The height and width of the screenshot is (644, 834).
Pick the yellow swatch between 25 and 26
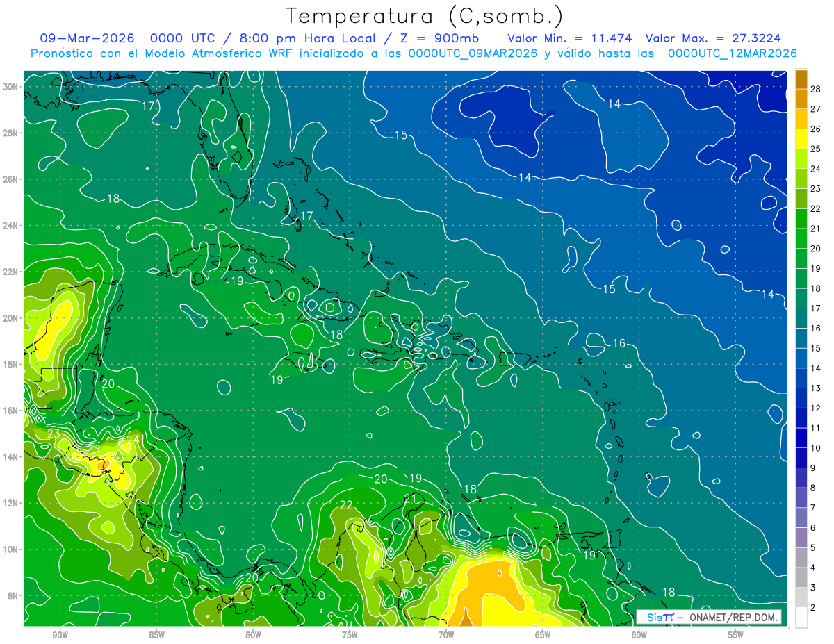coord(801,139)
